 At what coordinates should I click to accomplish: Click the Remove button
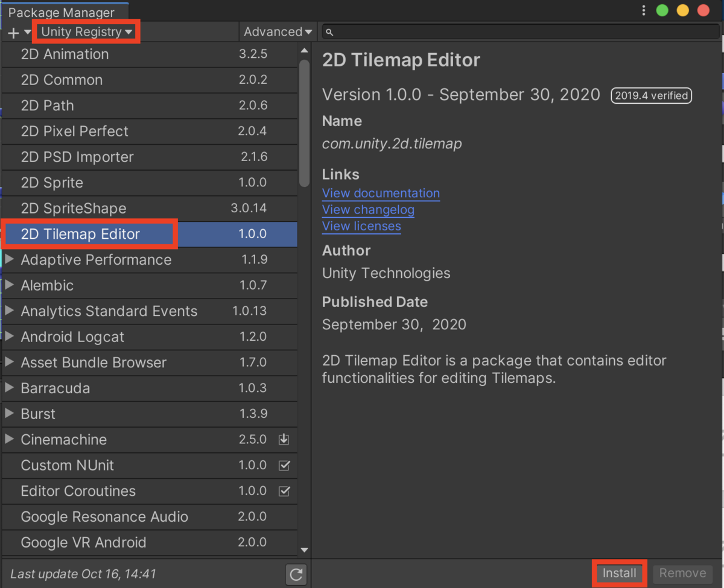click(682, 573)
